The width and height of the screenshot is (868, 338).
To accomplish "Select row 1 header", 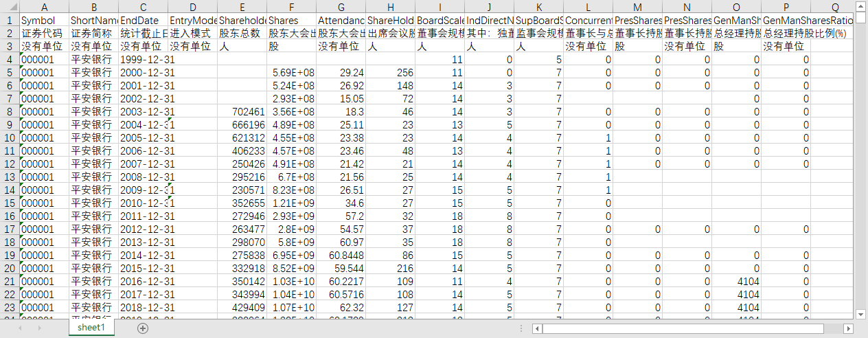I will tap(10, 21).
